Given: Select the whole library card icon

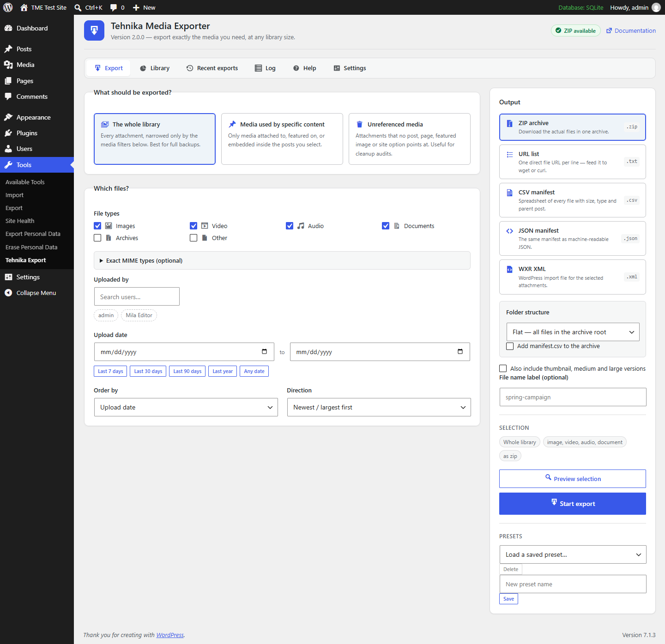Looking at the screenshot, I should pos(105,124).
